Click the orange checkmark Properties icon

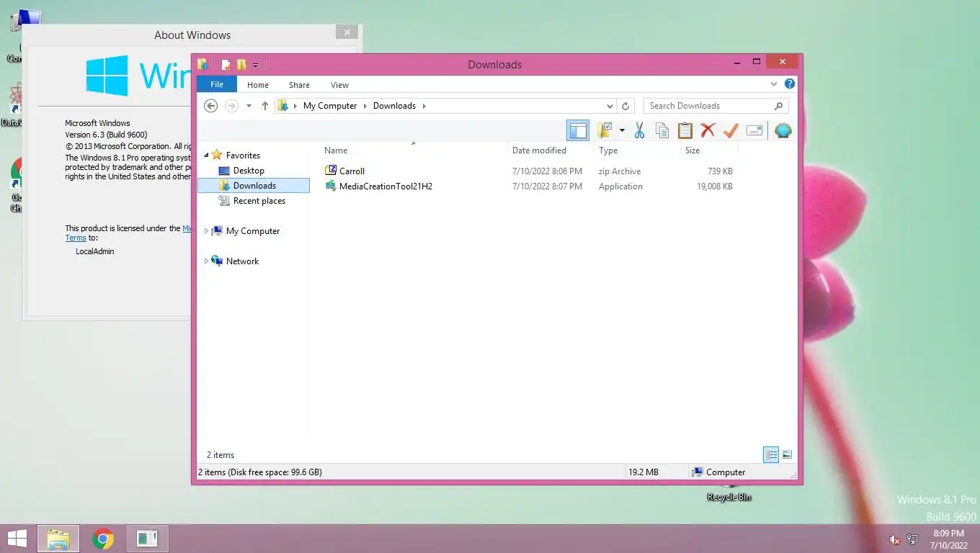point(731,130)
